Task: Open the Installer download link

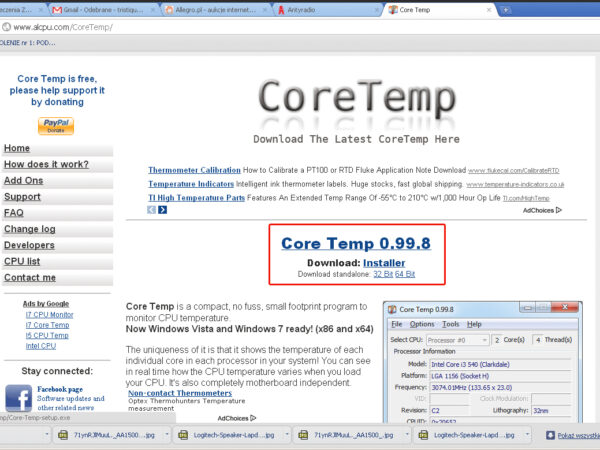Action: tap(383, 262)
